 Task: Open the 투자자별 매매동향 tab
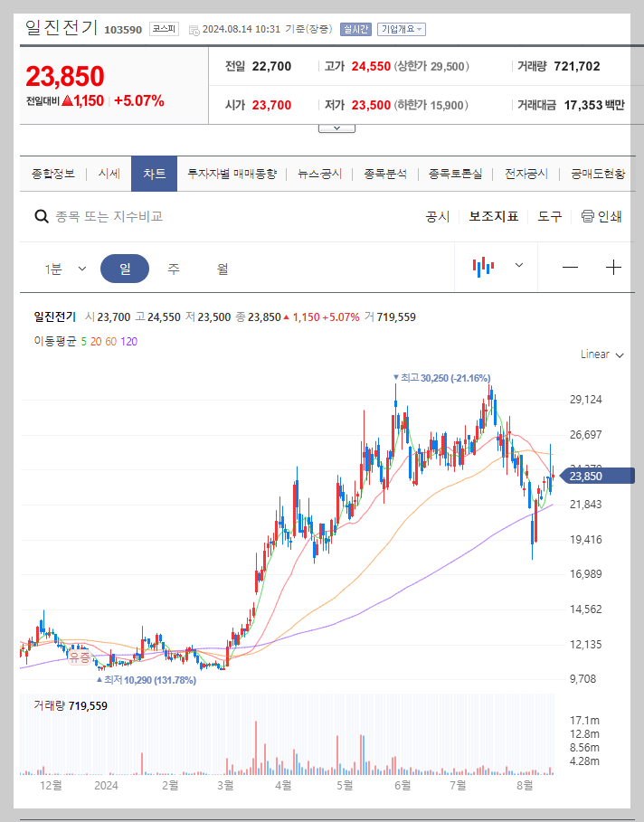coord(232,174)
